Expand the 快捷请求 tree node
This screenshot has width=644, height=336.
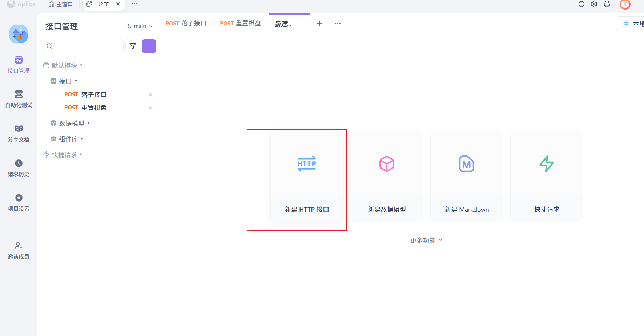tap(63, 155)
